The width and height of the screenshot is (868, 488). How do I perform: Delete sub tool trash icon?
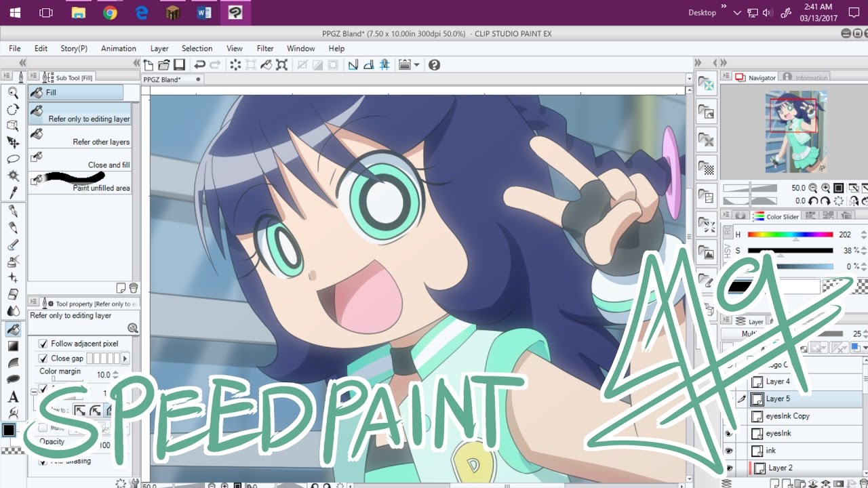click(x=134, y=288)
